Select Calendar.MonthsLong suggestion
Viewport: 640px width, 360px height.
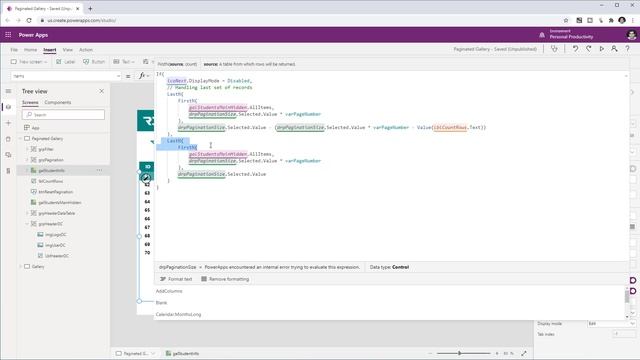click(178, 315)
